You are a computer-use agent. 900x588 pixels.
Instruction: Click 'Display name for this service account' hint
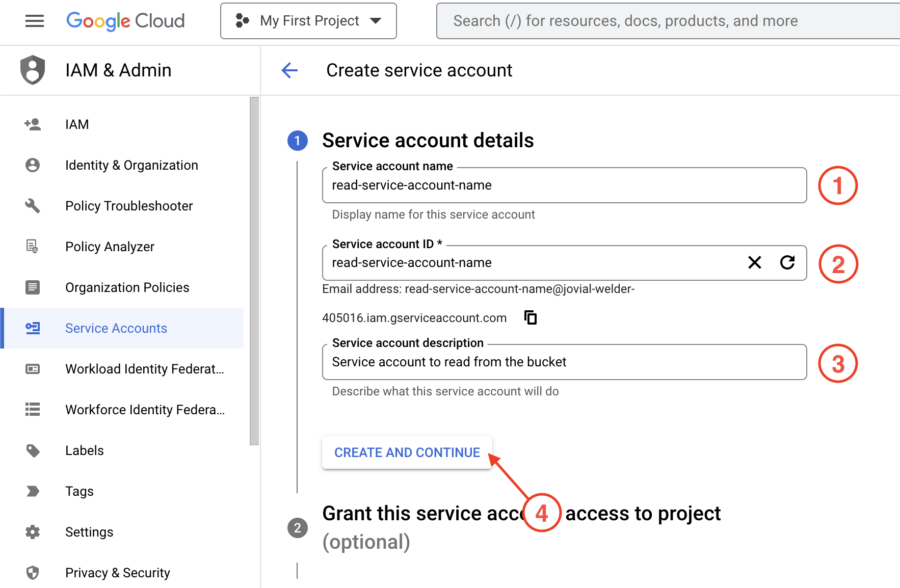433,215
